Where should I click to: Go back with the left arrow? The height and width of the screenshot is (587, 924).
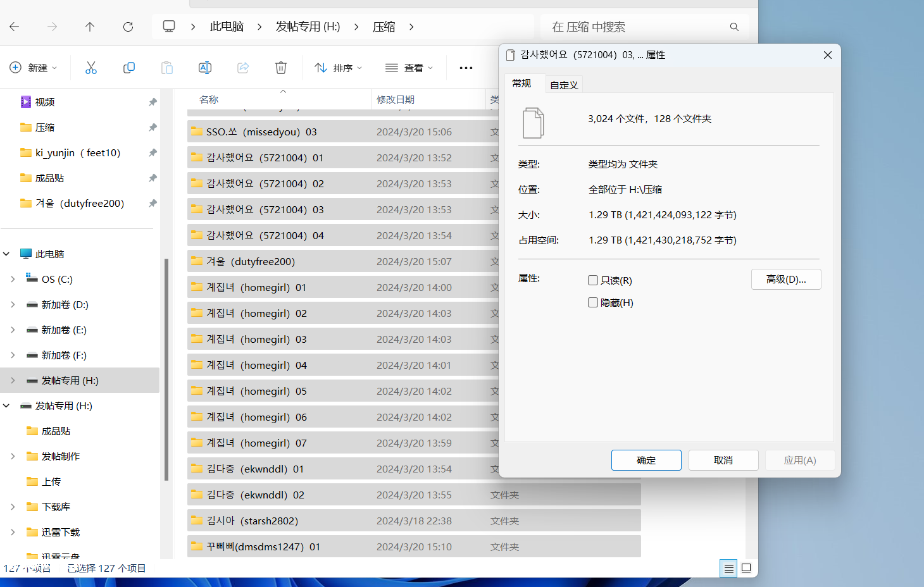pos(15,27)
